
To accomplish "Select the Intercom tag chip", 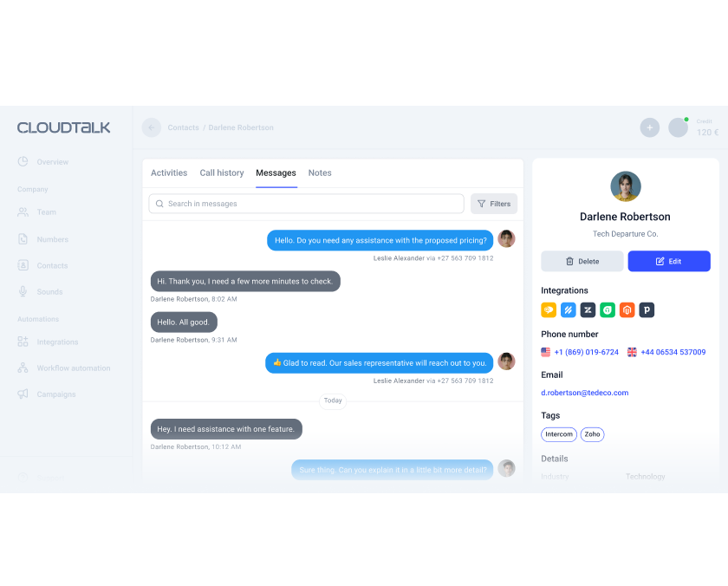I will (558, 434).
